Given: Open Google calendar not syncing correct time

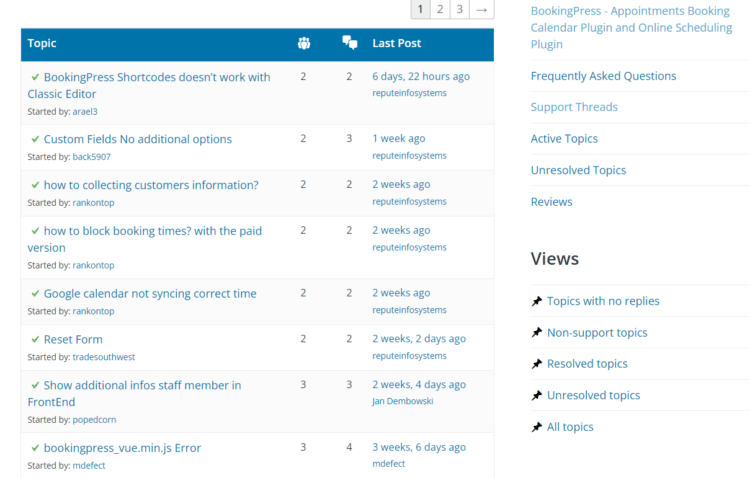Looking at the screenshot, I should tap(150, 293).
